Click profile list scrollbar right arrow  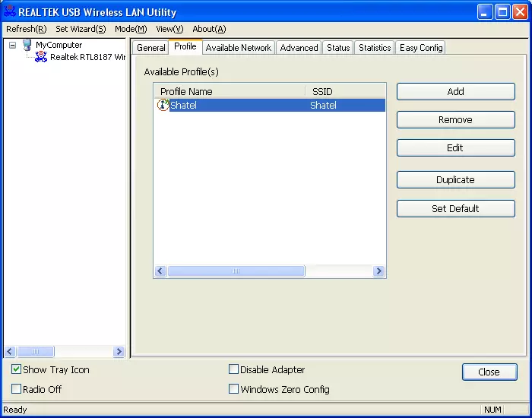click(378, 271)
